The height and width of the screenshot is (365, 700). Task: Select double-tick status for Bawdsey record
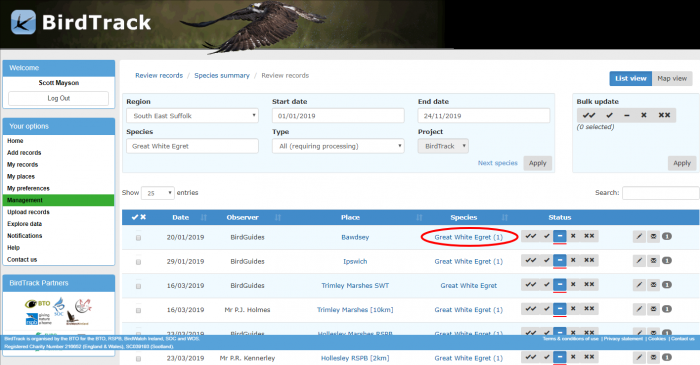pos(531,236)
